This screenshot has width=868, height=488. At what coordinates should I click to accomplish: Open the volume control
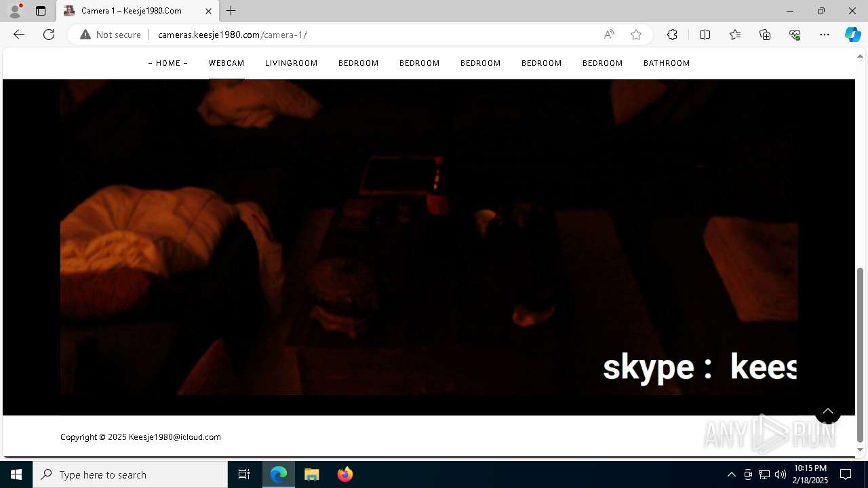781,474
